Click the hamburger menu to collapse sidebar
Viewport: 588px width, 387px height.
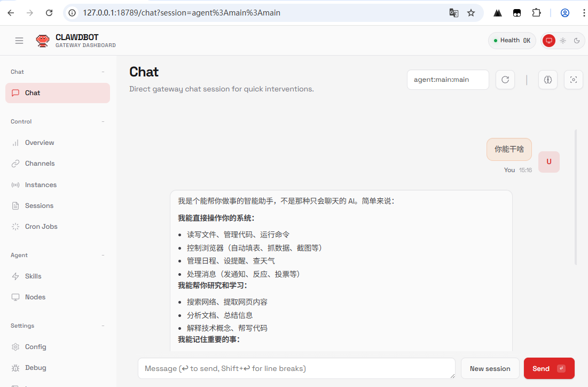[x=19, y=41]
